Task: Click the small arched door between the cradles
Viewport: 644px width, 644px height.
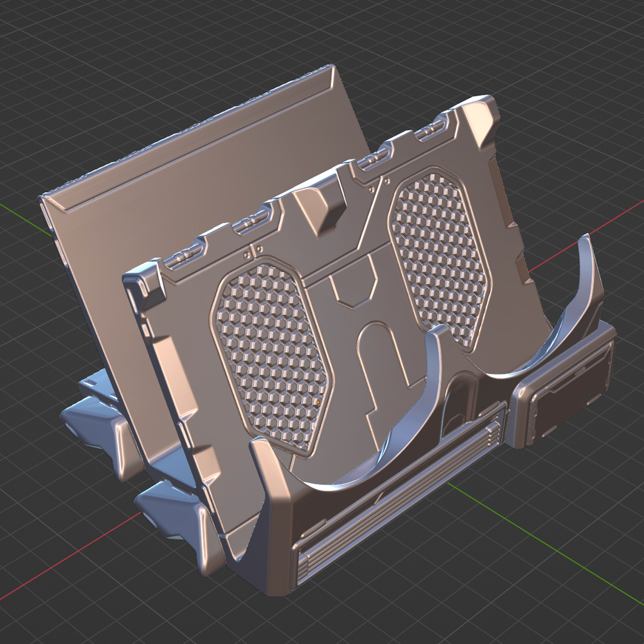Action: (459, 401)
